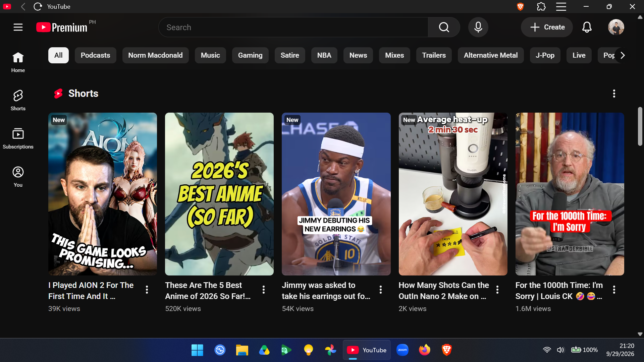Filter by Alternative Metal chip
The height and width of the screenshot is (362, 644).
tap(491, 55)
